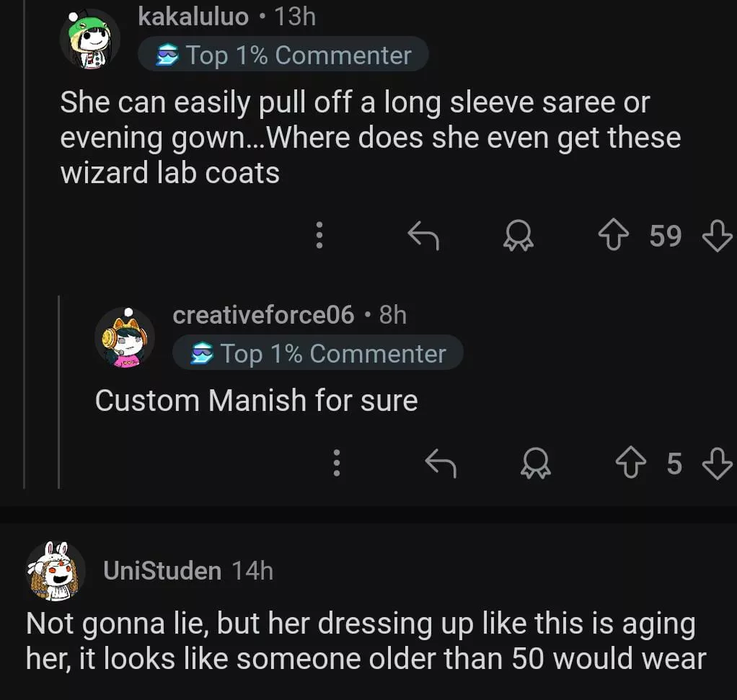Award creativeforce06's reply
The width and height of the screenshot is (737, 700).
[x=536, y=464]
